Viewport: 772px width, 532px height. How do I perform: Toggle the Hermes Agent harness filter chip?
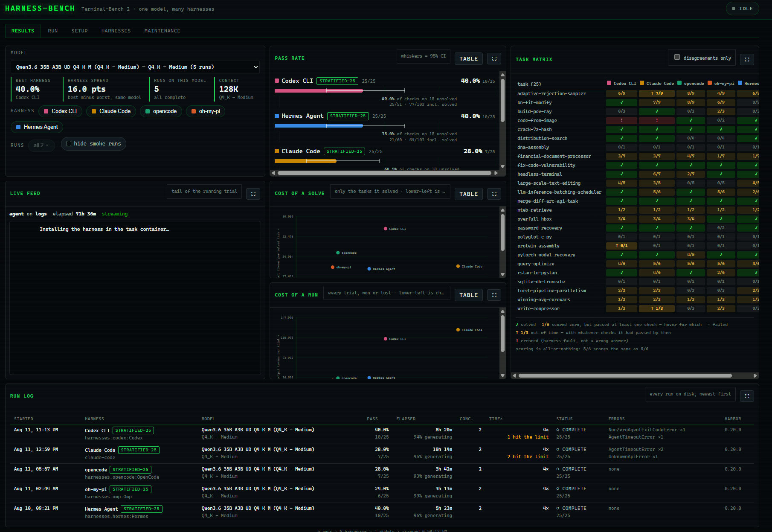point(37,127)
